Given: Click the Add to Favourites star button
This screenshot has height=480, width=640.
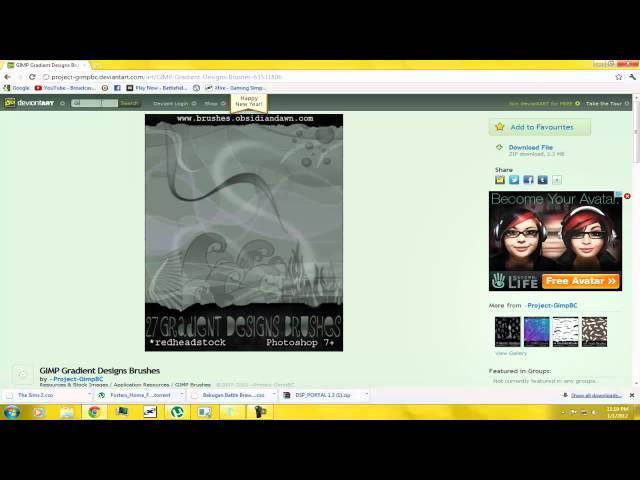Looking at the screenshot, I should (540, 127).
